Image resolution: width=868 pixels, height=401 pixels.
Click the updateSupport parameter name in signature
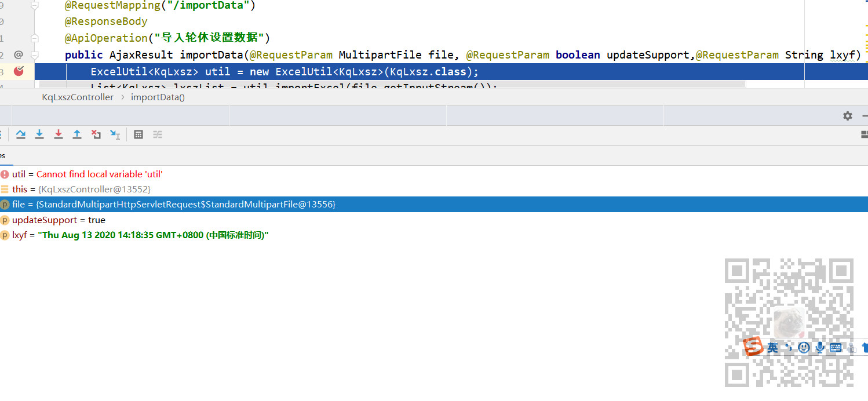[x=648, y=54]
